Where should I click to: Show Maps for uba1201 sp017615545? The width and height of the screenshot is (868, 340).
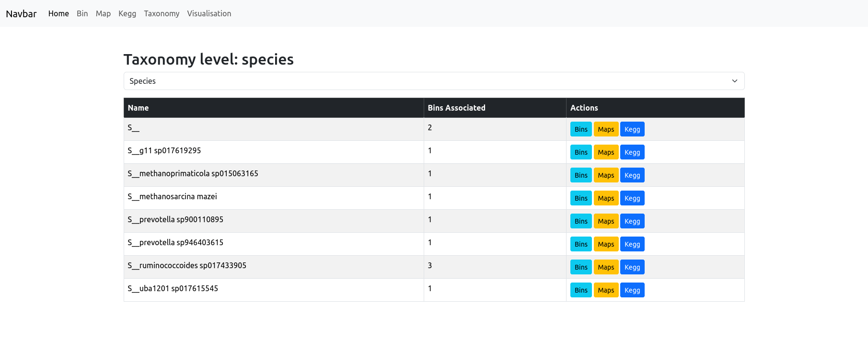(606, 290)
